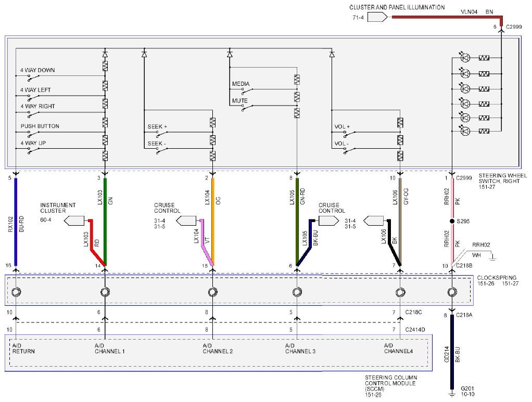Click the C218C connector label
The image size is (532, 402).
tap(414, 312)
